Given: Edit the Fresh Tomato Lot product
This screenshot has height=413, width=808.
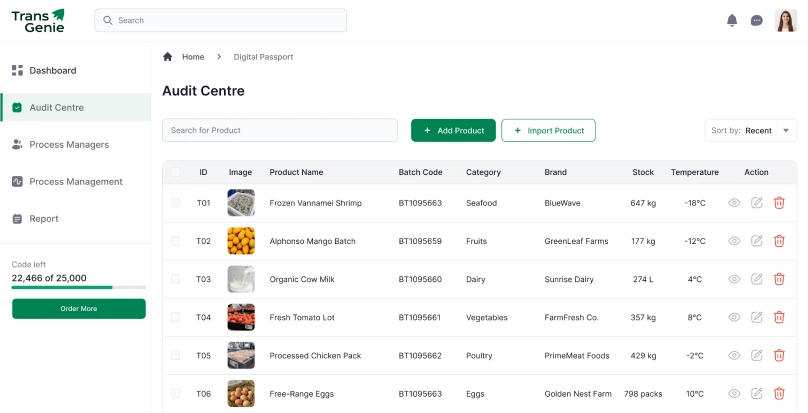Looking at the screenshot, I should 756,317.
